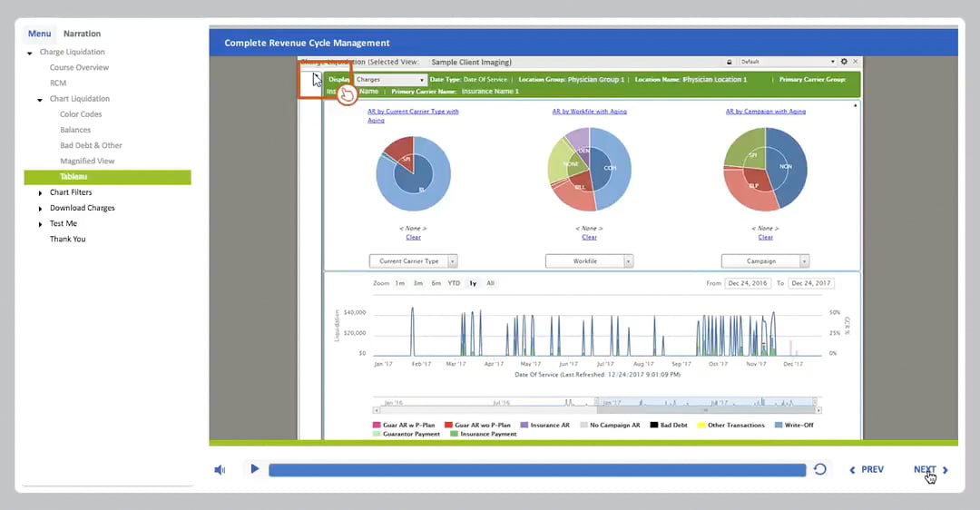Open the Campaign dropdown
Viewport: 980px width, 510px height.
[x=765, y=261]
